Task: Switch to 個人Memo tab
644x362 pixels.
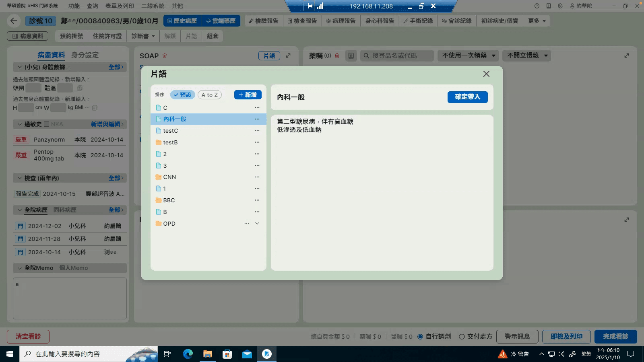Action: click(74, 268)
